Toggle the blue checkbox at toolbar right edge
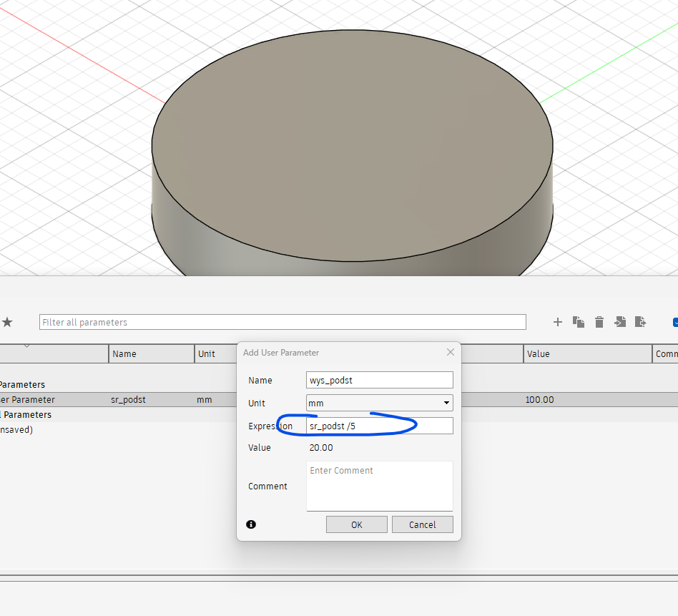Image resolution: width=678 pixels, height=616 pixels. click(x=675, y=322)
